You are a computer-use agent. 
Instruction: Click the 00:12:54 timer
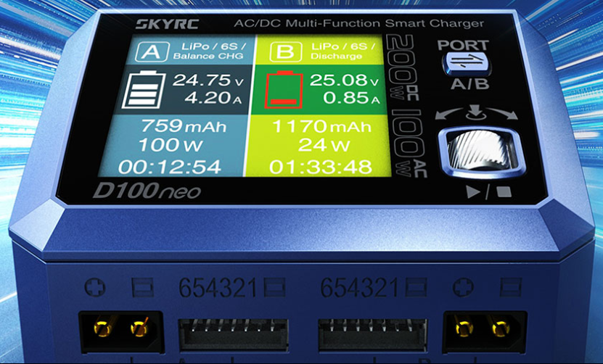(170, 167)
